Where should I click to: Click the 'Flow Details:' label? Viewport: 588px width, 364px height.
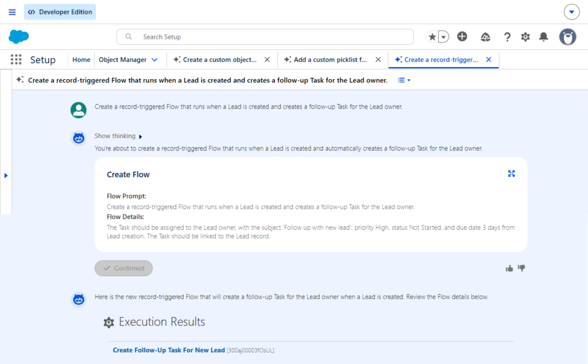click(125, 216)
